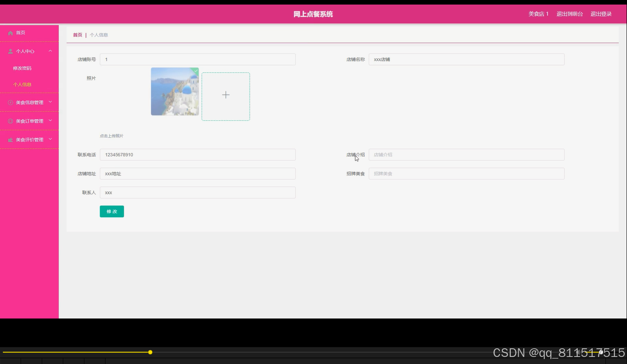The height and width of the screenshot is (364, 627).
Task: Click the uploaded scenery photo thumbnail
Action: pyautogui.click(x=175, y=91)
